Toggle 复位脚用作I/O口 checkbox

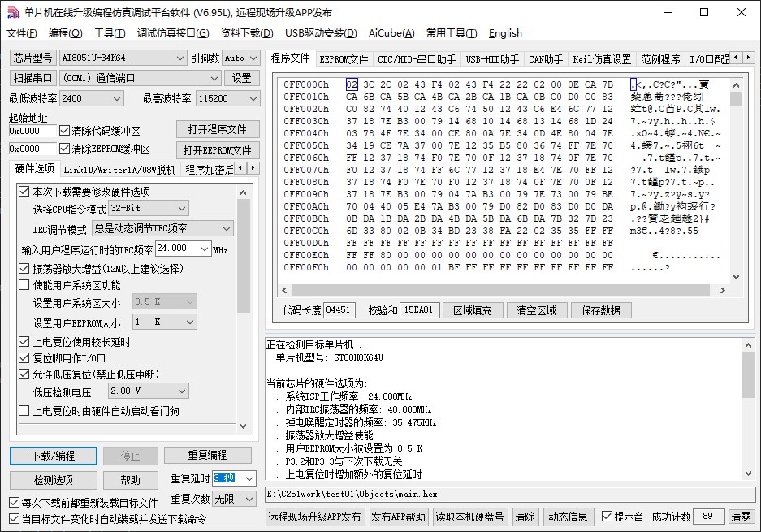click(24, 358)
